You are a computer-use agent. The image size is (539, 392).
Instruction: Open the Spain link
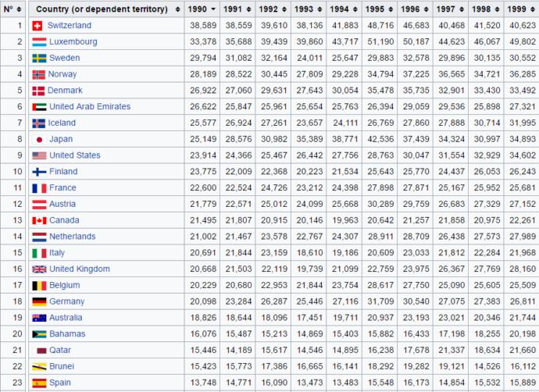coord(60,383)
